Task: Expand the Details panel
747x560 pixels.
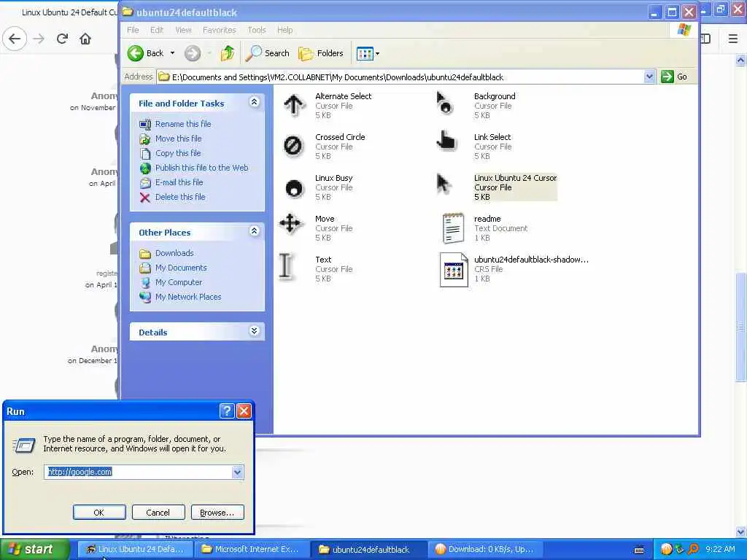Action: pos(255,331)
